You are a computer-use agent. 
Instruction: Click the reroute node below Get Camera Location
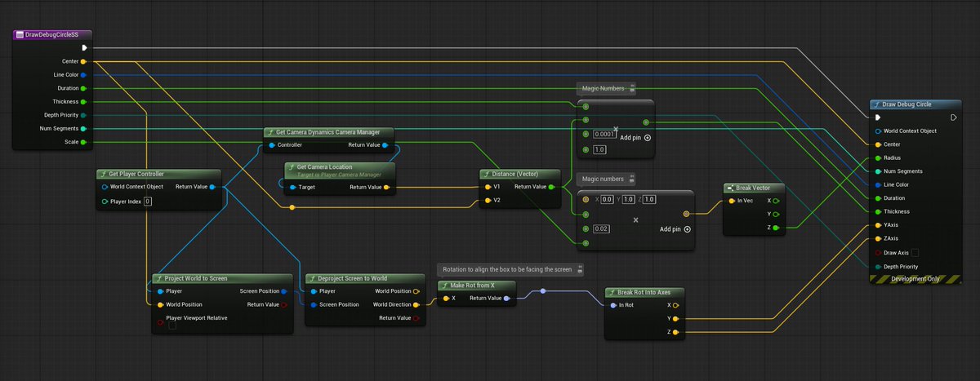[x=292, y=206]
